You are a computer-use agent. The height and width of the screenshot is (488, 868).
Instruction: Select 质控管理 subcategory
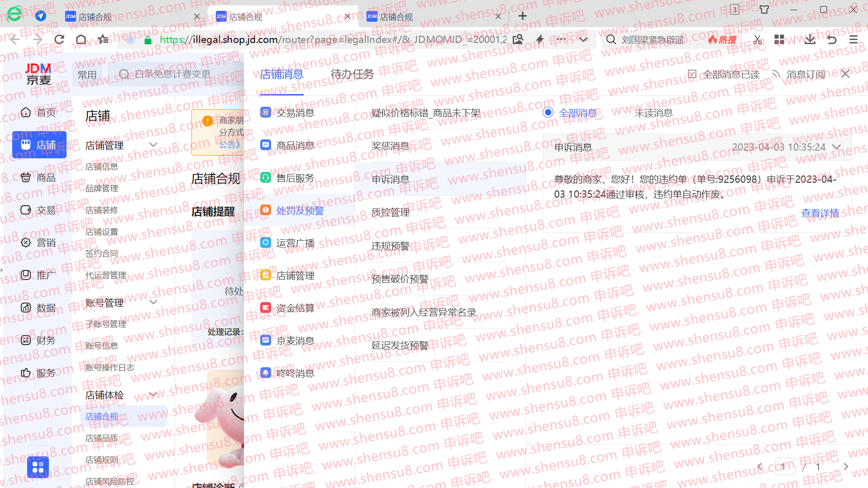390,212
